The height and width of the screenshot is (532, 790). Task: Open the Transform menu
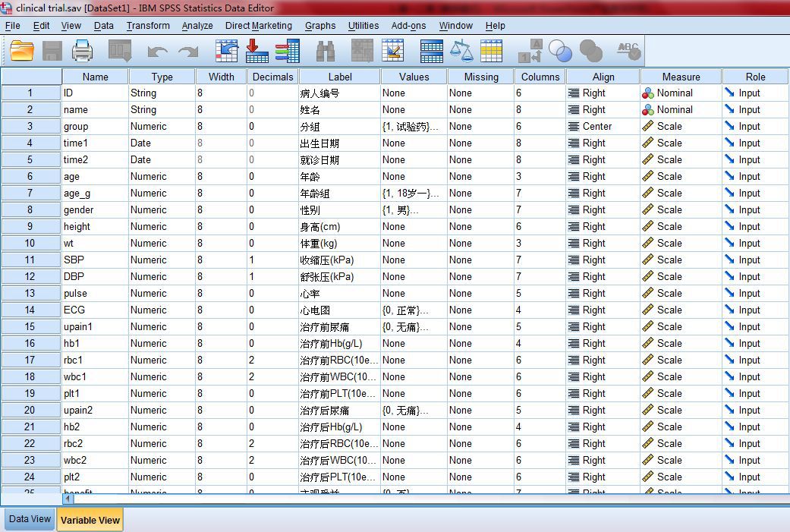coord(148,26)
